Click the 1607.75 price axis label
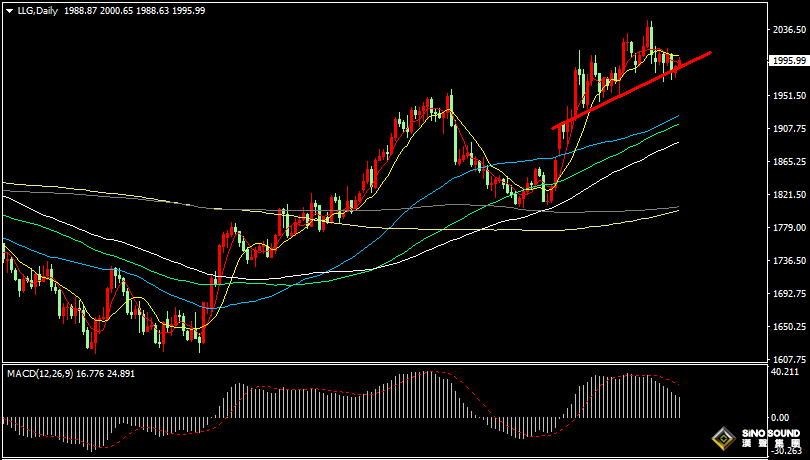This screenshot has height=460, width=810. [x=789, y=360]
